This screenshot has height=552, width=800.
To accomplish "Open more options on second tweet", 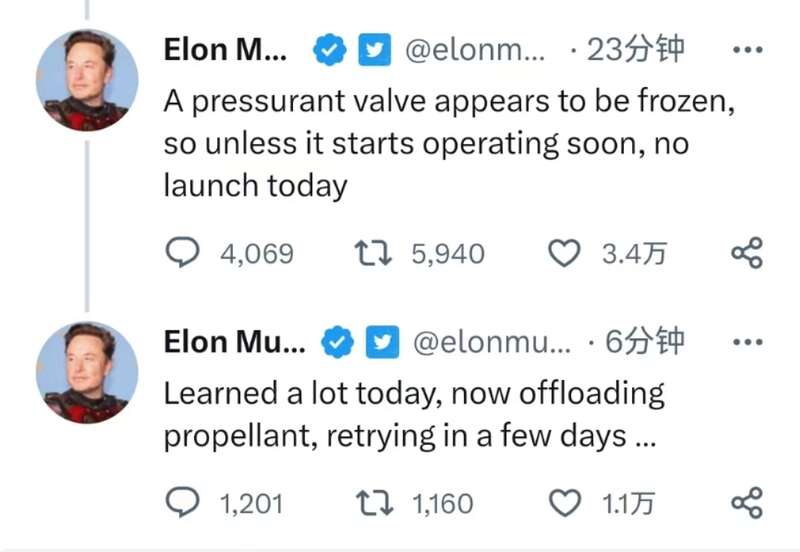I will [746, 342].
